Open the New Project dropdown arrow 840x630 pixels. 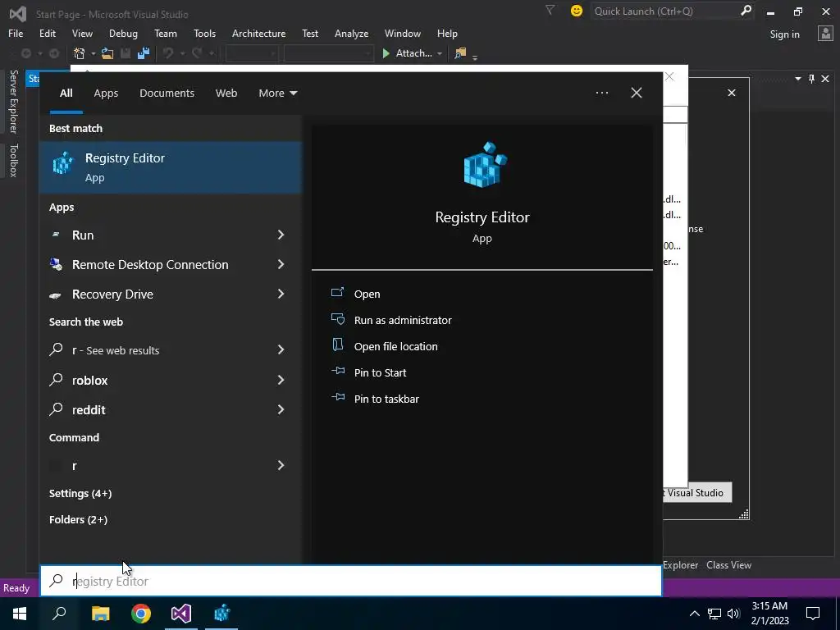[x=94, y=53]
